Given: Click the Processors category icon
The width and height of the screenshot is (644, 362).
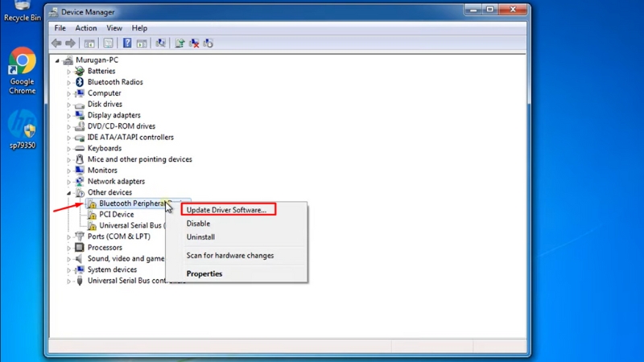Looking at the screenshot, I should click(80, 248).
